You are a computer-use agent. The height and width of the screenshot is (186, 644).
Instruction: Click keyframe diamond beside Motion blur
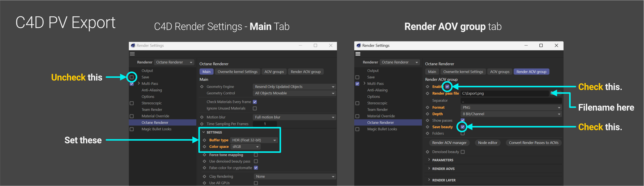point(202,117)
